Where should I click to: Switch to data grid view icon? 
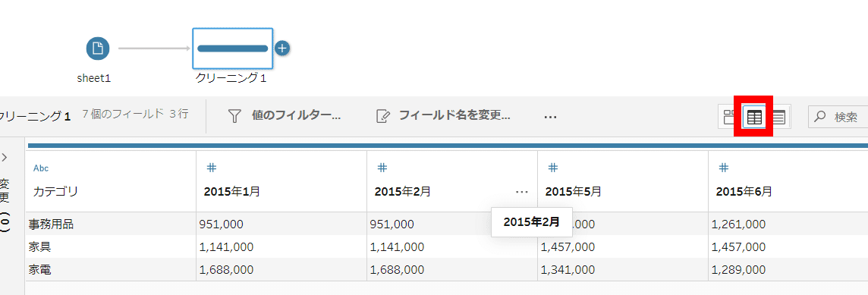tap(754, 117)
